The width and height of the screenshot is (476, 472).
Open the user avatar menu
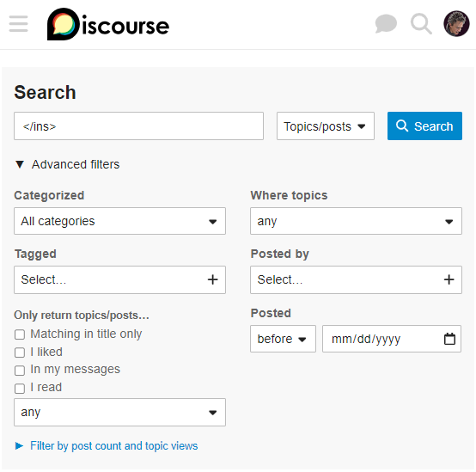pos(456,24)
